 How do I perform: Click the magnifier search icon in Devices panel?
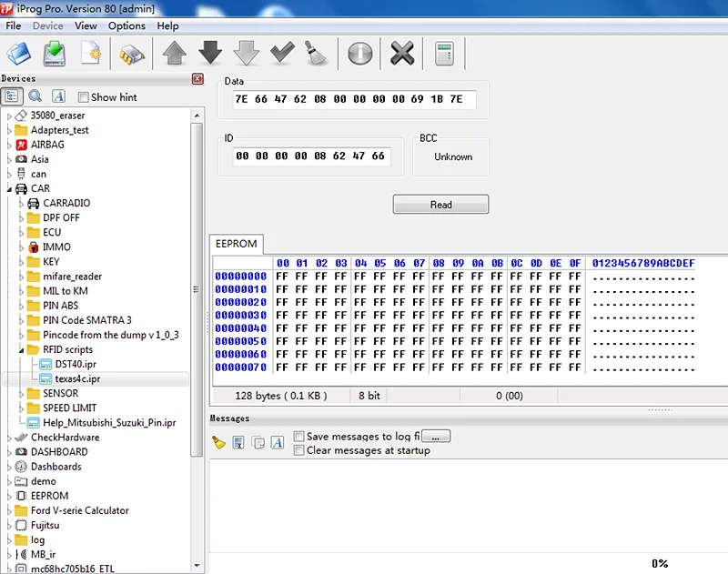[35, 96]
